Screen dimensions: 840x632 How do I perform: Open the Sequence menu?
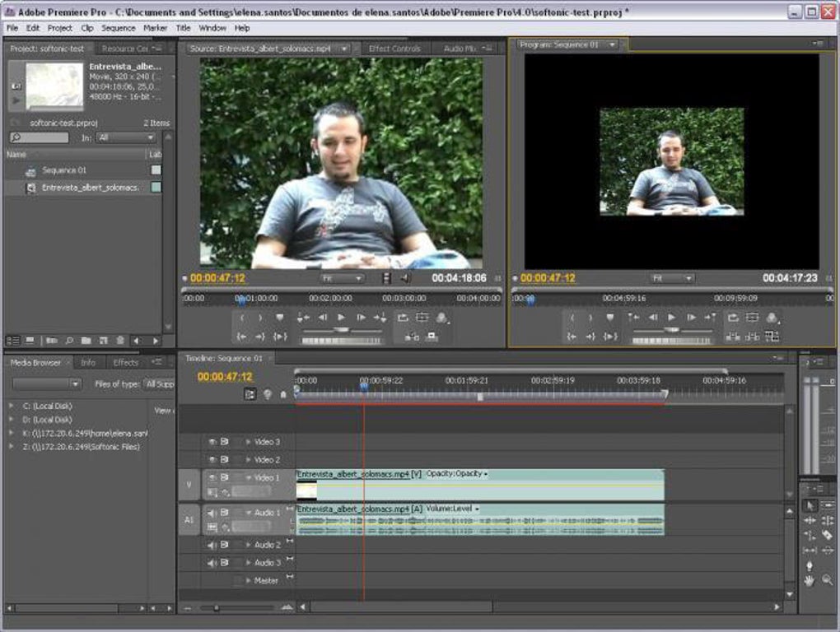pyautogui.click(x=119, y=28)
